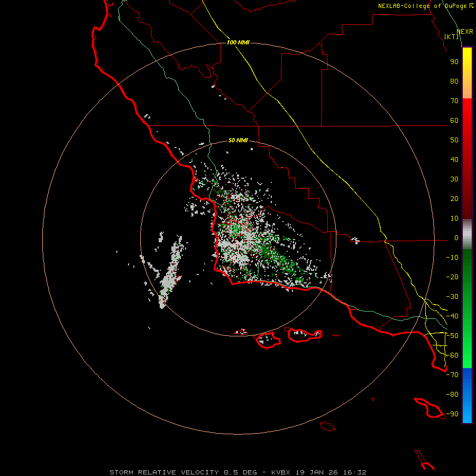This screenshot has height=476, width=476.
Task: Click the positive "90" scale label
Action: [454, 62]
